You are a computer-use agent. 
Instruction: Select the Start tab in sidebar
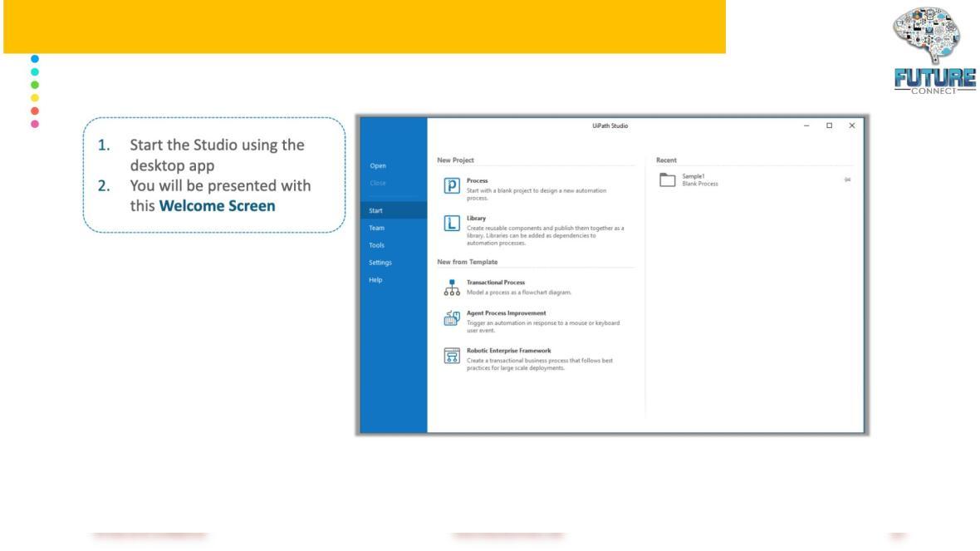click(394, 210)
